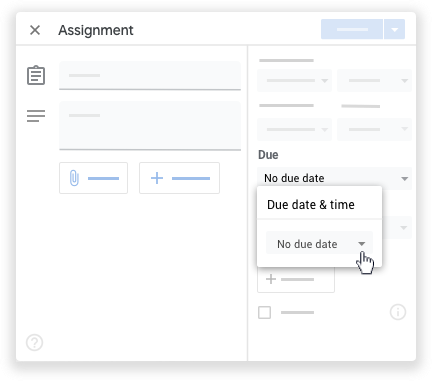Screen dimensions: 432x381
Task: Open the second-row left dropdown
Action: (x=295, y=129)
